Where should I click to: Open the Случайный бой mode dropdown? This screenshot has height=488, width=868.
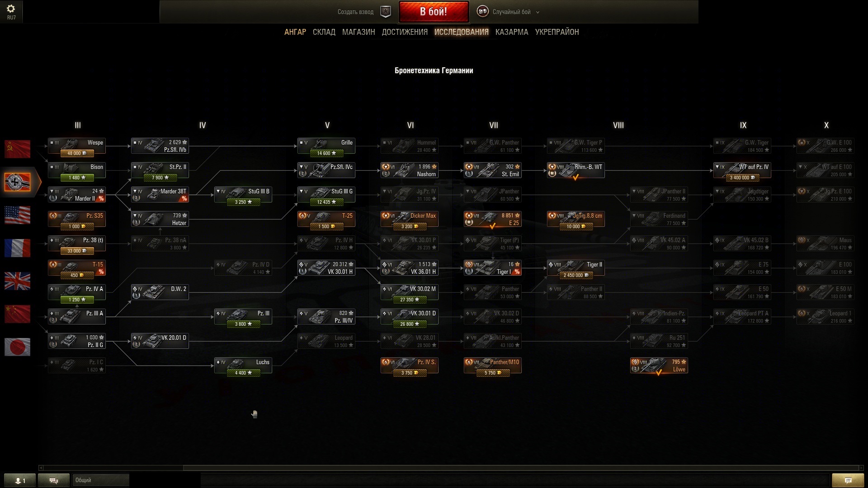click(x=515, y=12)
